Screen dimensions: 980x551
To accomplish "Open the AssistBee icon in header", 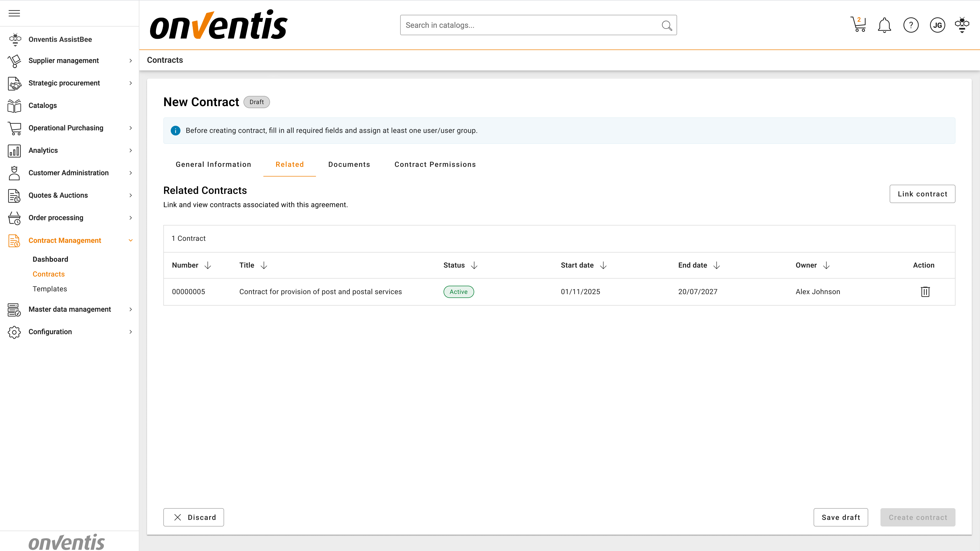I will (962, 25).
